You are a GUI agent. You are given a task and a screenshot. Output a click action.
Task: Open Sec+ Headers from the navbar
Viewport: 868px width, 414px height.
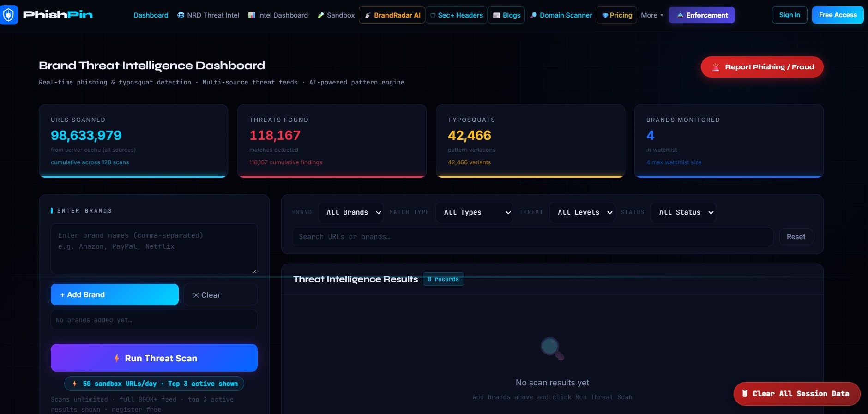click(x=456, y=15)
